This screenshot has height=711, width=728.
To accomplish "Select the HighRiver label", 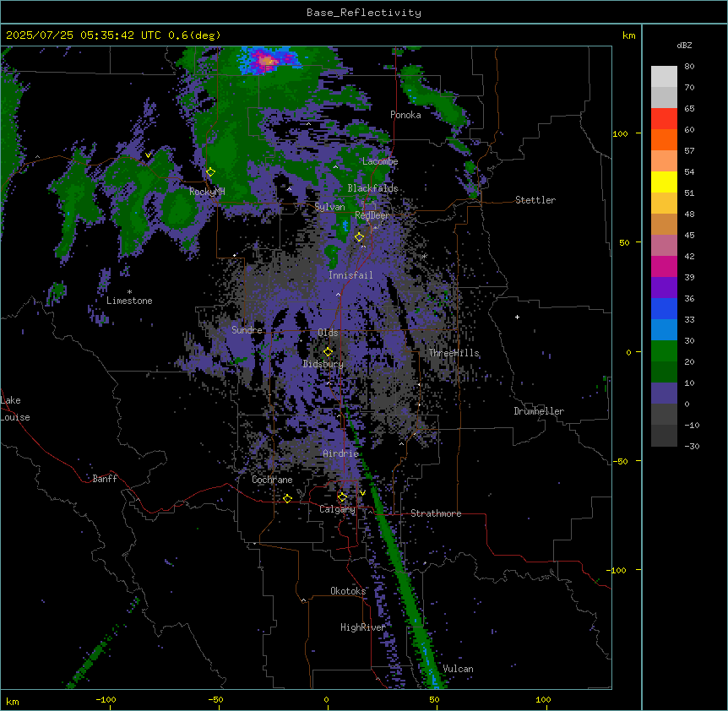I will pyautogui.click(x=363, y=627).
